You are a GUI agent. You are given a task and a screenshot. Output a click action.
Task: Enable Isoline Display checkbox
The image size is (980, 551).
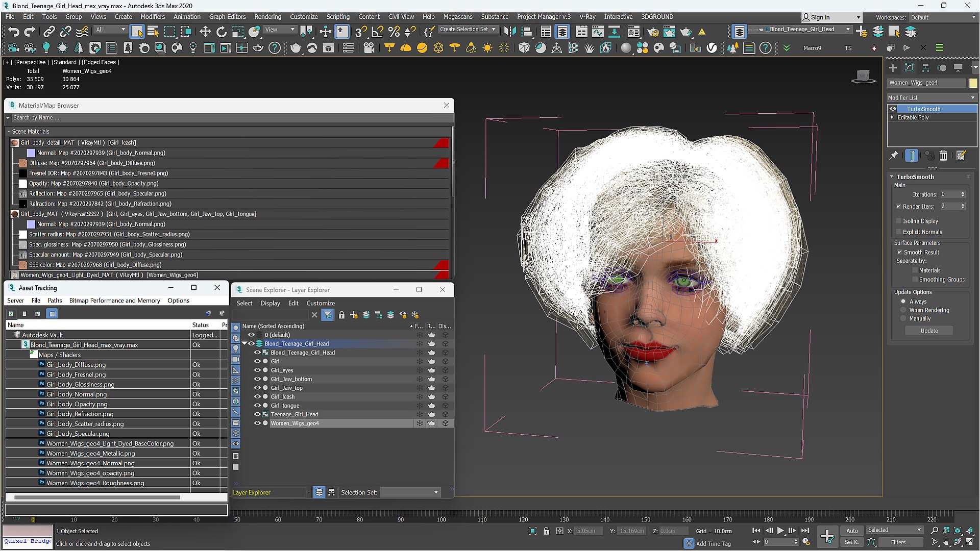[898, 221]
